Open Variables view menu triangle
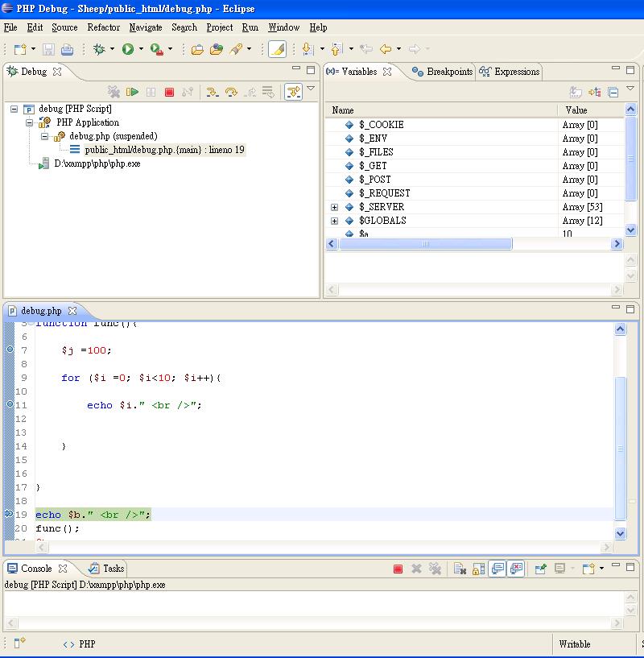Screen dimensions: 644x658 coord(630,88)
